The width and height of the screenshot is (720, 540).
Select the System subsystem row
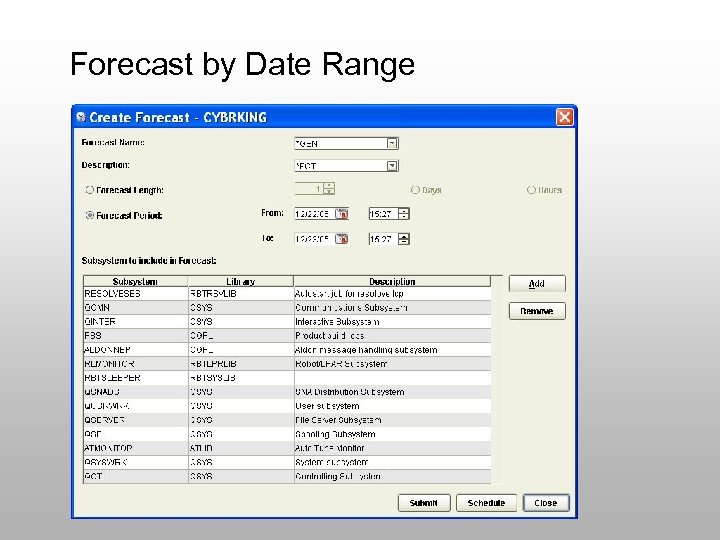click(x=287, y=462)
